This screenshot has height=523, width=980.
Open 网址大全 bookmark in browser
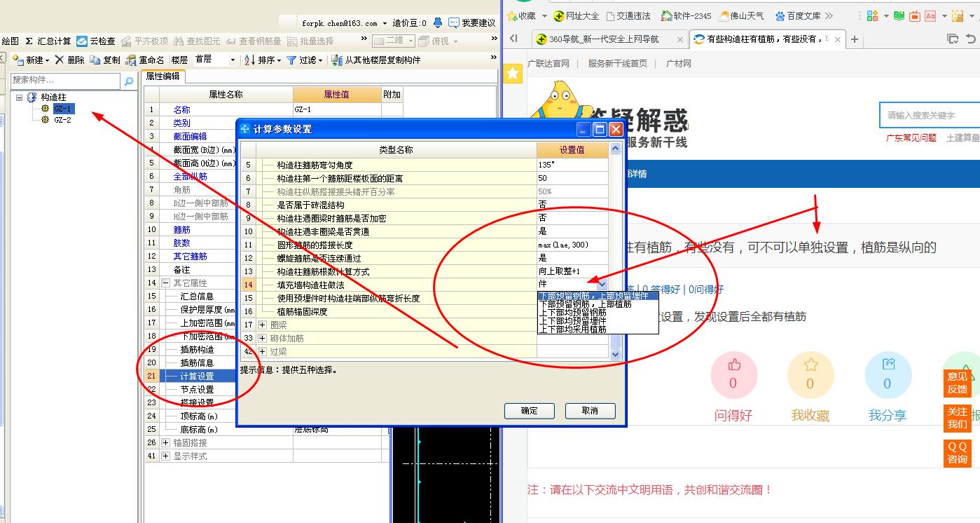point(577,15)
